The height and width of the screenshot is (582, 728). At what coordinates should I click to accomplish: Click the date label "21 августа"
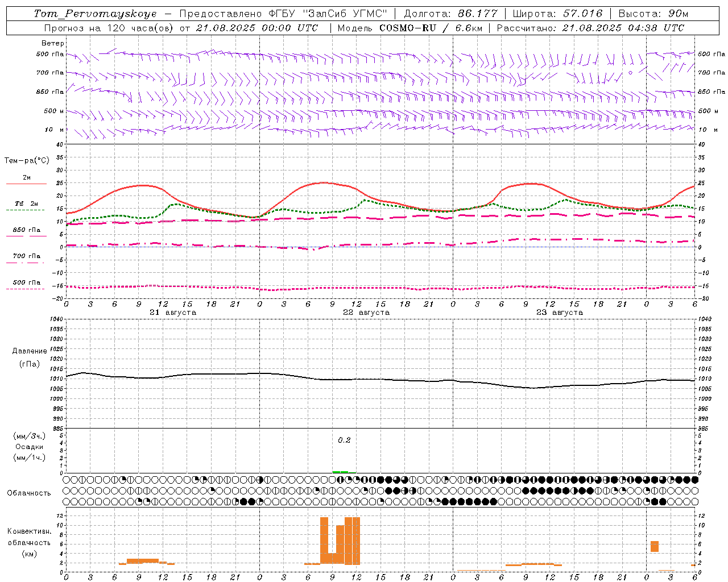[x=173, y=313]
